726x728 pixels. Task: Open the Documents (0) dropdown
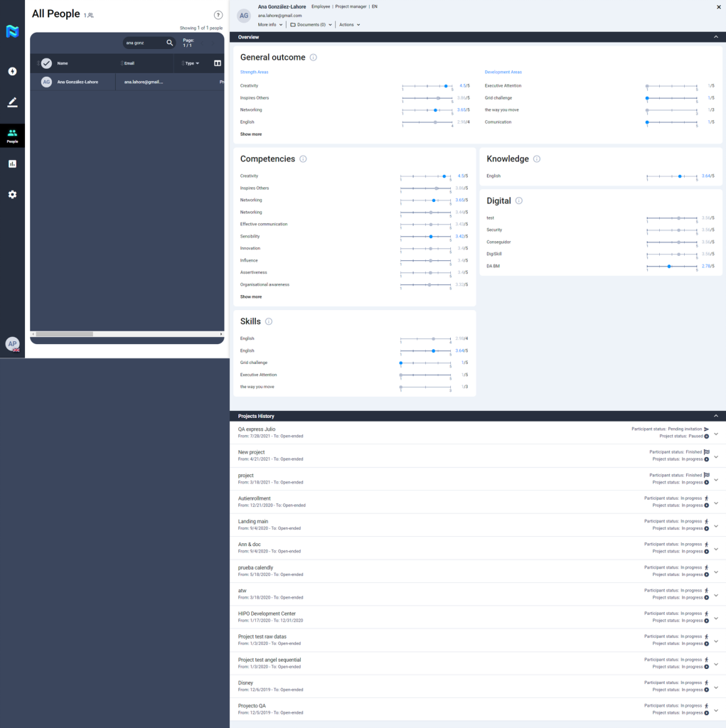311,25
